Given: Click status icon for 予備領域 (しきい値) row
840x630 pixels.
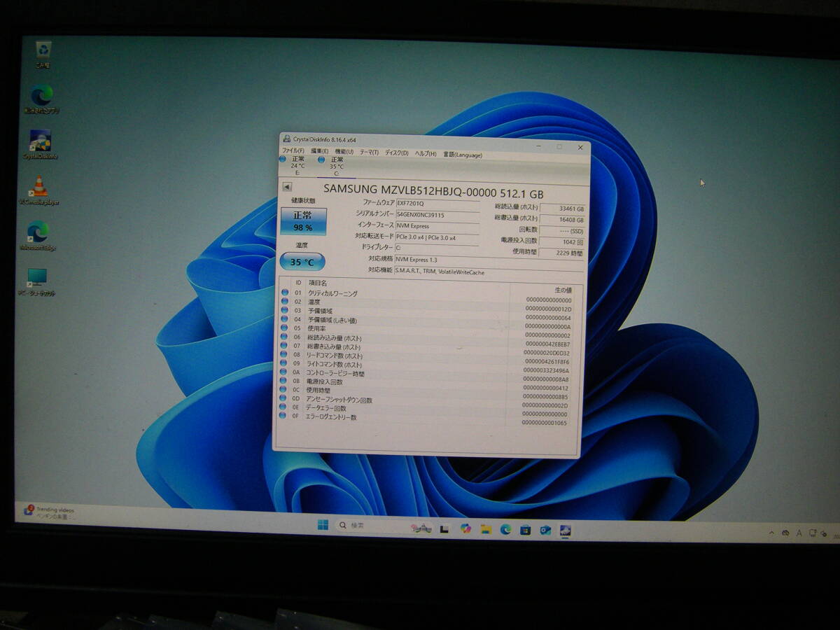Looking at the screenshot, I should tap(285, 319).
